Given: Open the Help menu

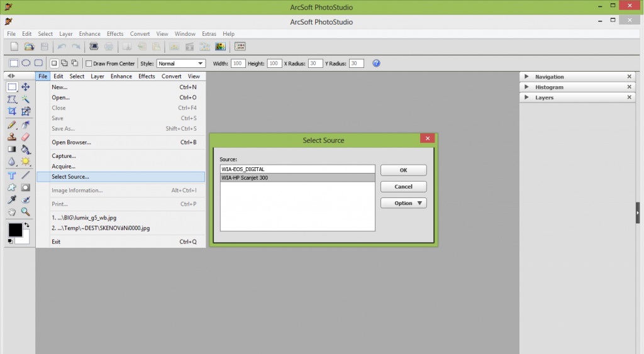Looking at the screenshot, I should coord(228,34).
